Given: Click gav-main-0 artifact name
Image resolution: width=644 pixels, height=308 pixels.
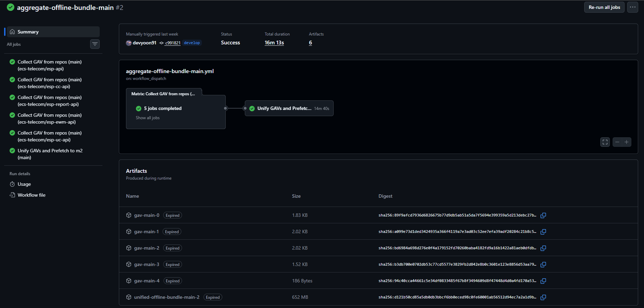Looking at the screenshot, I should pos(146,215).
